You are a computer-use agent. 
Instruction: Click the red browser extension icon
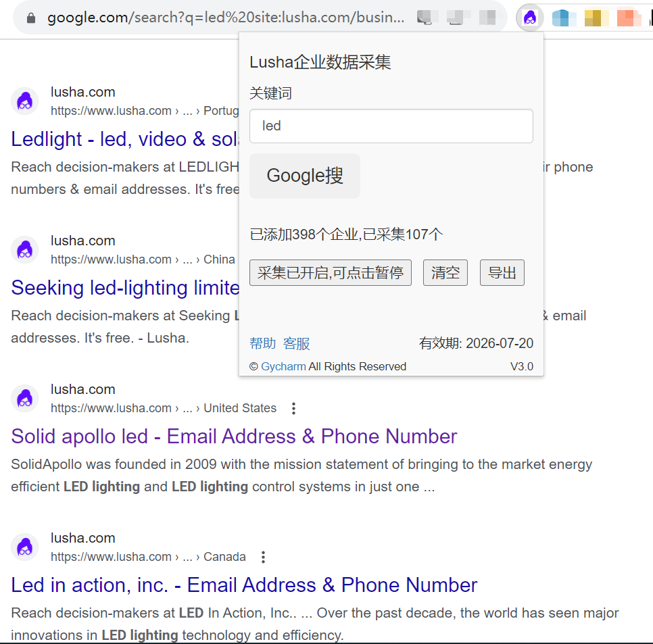pos(628,17)
